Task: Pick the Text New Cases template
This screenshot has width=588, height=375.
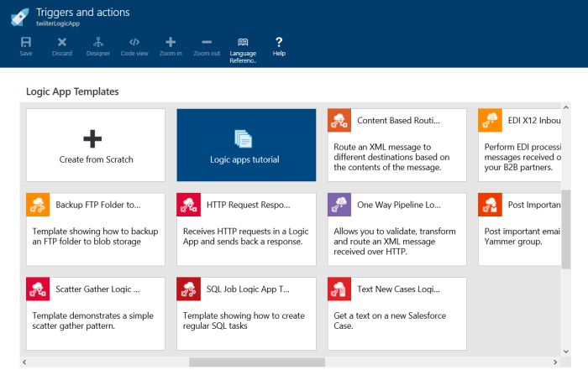Action: 396,313
